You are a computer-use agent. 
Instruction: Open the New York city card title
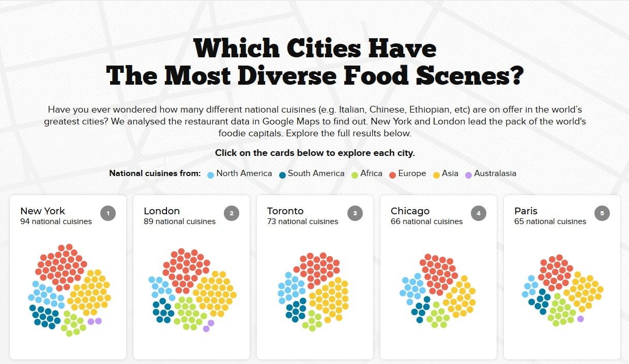click(42, 211)
